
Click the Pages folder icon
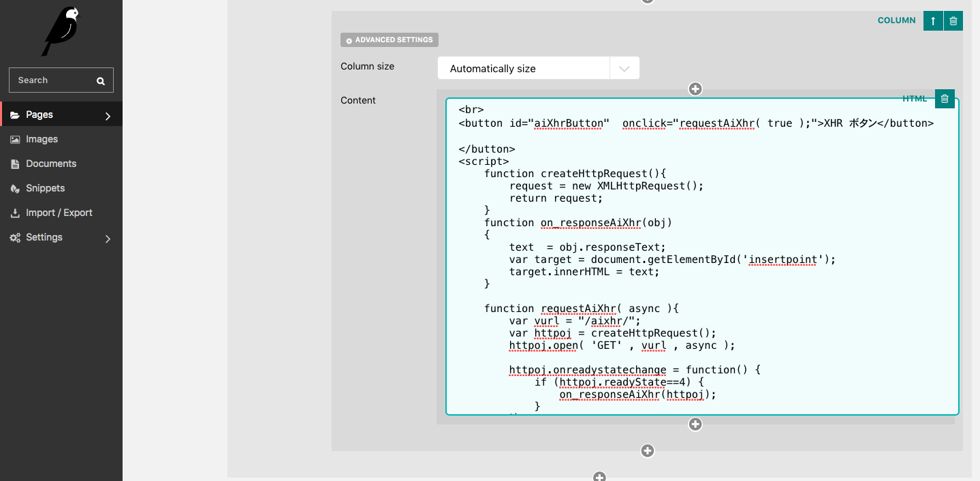click(15, 115)
